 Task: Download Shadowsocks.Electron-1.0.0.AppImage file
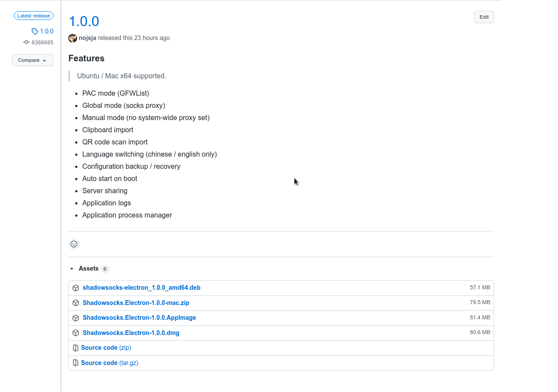139,318
